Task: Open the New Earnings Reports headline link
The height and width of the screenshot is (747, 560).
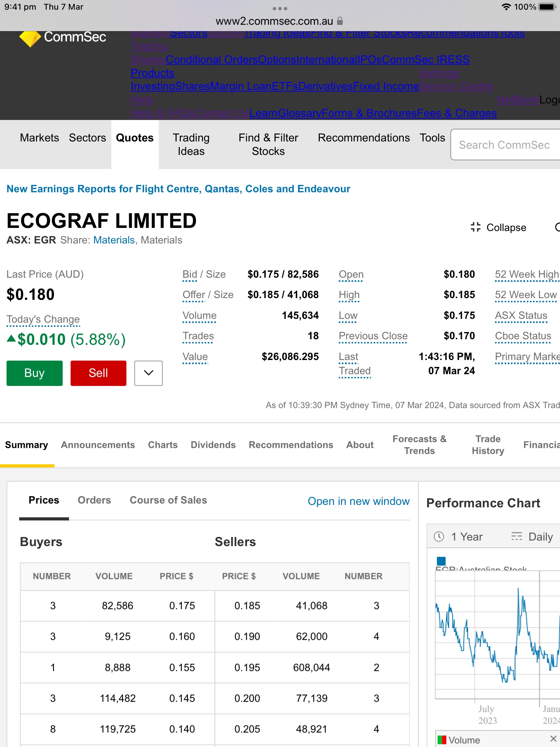Action: coord(178,189)
